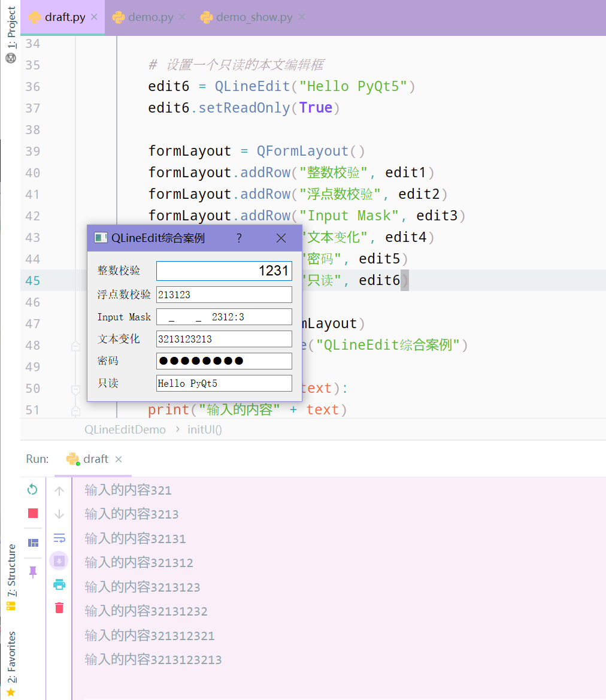Viewport: 606px width, 700px height.
Task: Rerun the draft script
Action: point(32,489)
